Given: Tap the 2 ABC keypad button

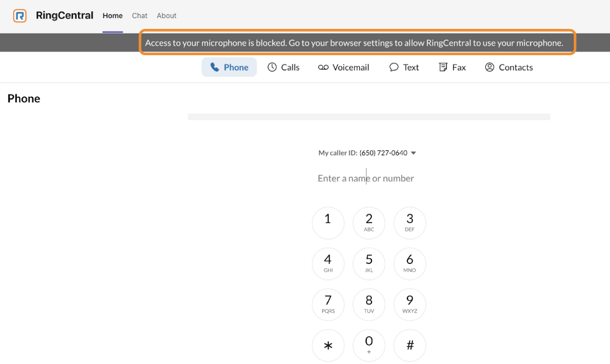Looking at the screenshot, I should coord(369,223).
